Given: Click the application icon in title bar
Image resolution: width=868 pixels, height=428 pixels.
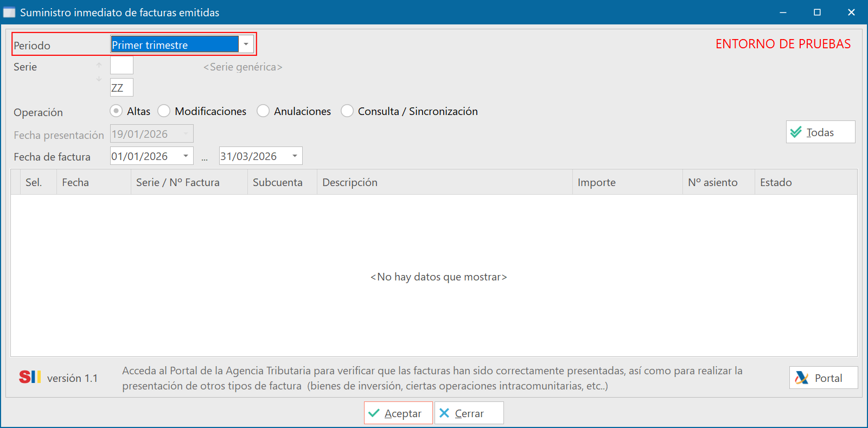Looking at the screenshot, I should coord(9,12).
